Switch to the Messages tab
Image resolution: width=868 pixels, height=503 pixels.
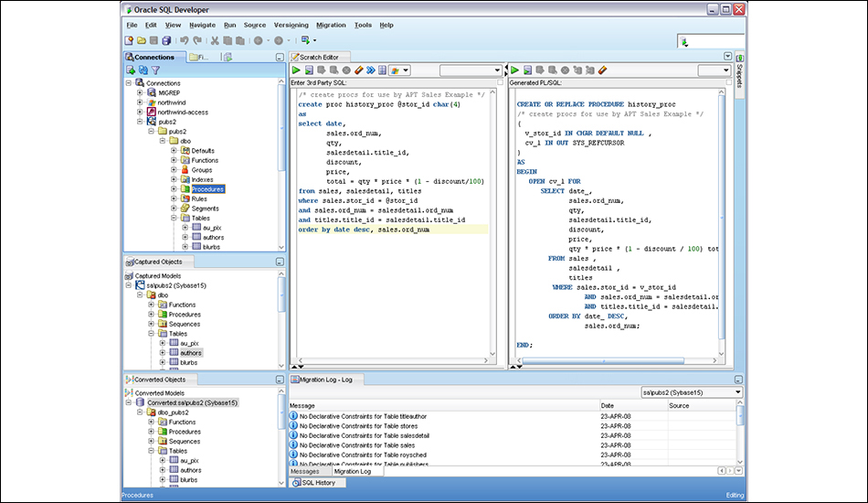point(305,471)
